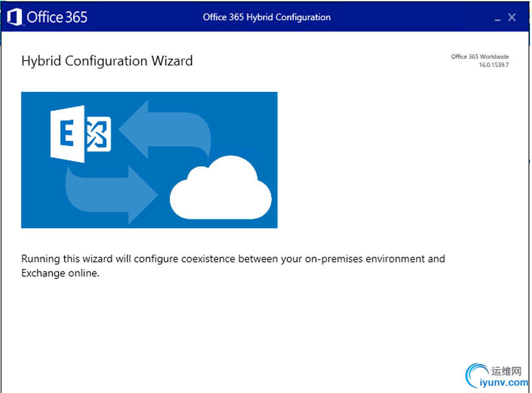
Task: Click the version number 16.0.1539.7
Action: (x=494, y=65)
